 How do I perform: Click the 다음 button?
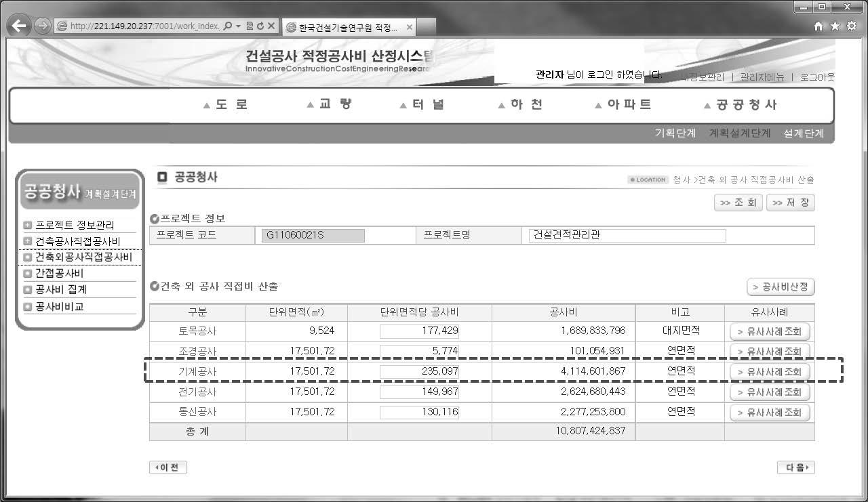pos(796,467)
